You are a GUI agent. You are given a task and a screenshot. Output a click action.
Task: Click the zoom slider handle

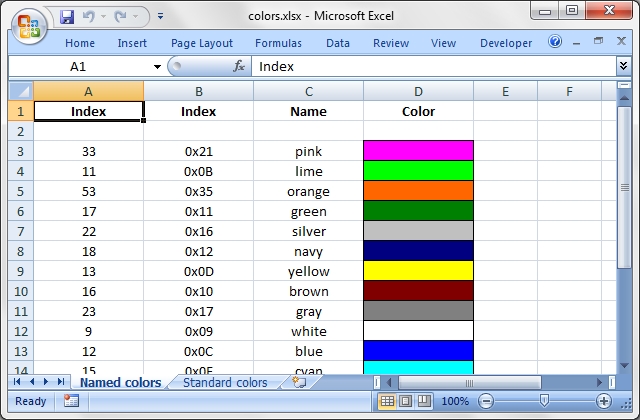tap(544, 401)
